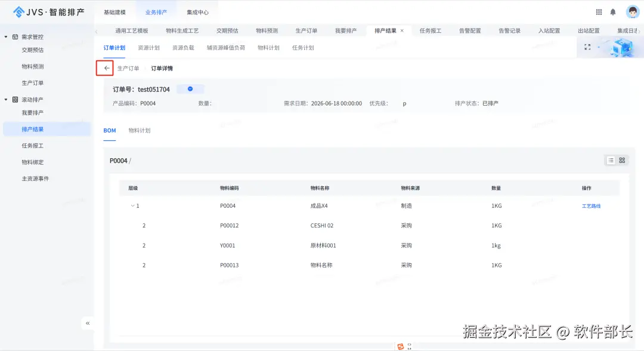The image size is (644, 351).
Task: Switch to the 物料生成工艺 tab
Action: [x=182, y=30]
